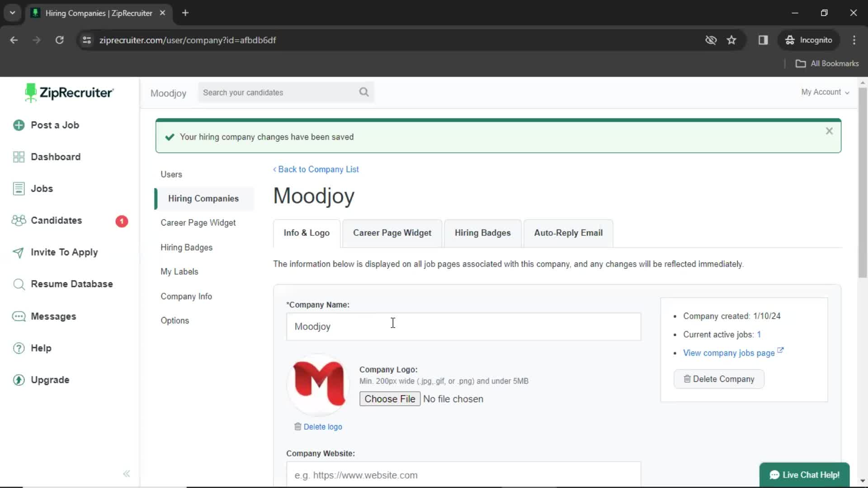Image resolution: width=868 pixels, height=488 pixels.
Task: Open the Chrome three-dot menu
Action: [x=854, y=40]
